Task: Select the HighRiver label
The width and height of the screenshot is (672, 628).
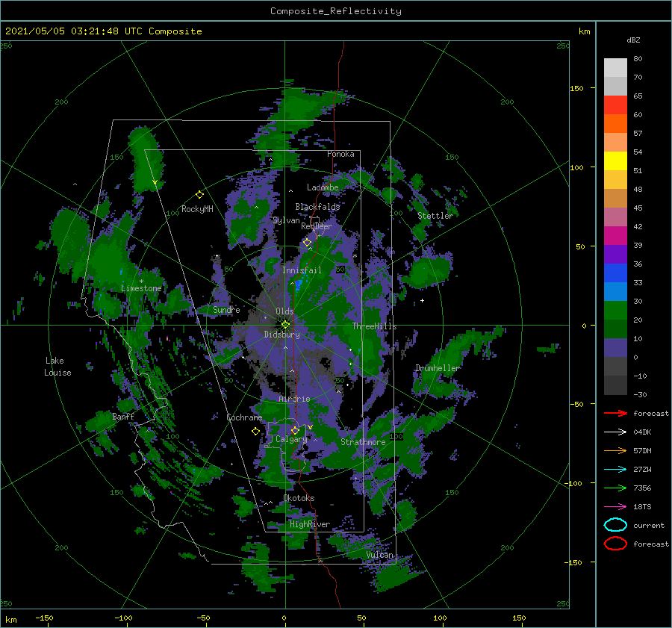Action: pos(310,524)
